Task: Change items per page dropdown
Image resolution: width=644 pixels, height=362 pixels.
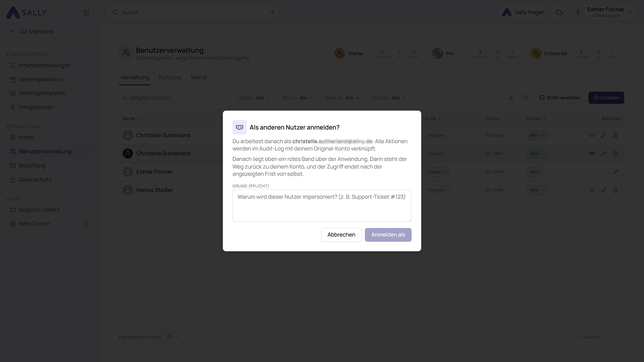Action: point(173,337)
